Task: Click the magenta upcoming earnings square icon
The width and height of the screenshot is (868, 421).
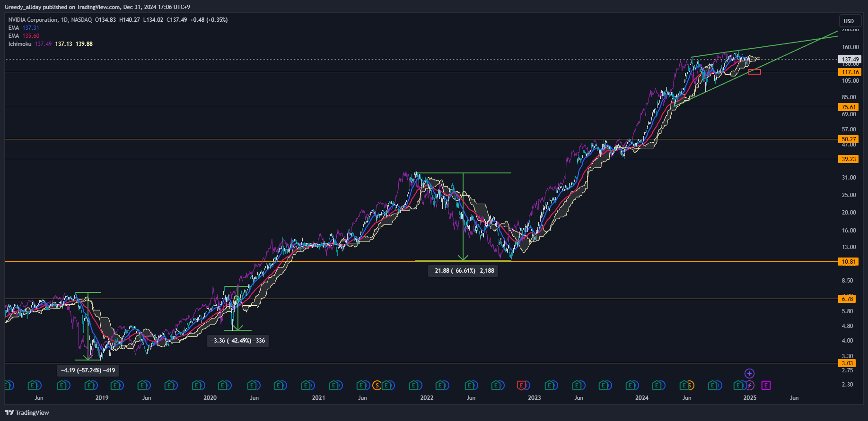Action: coord(766,386)
